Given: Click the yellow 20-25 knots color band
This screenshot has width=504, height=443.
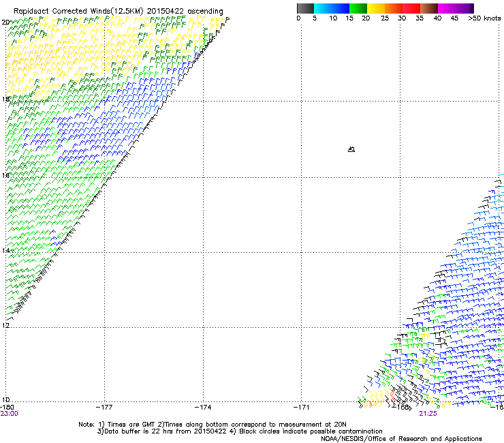Looking at the screenshot, I should point(376,8).
